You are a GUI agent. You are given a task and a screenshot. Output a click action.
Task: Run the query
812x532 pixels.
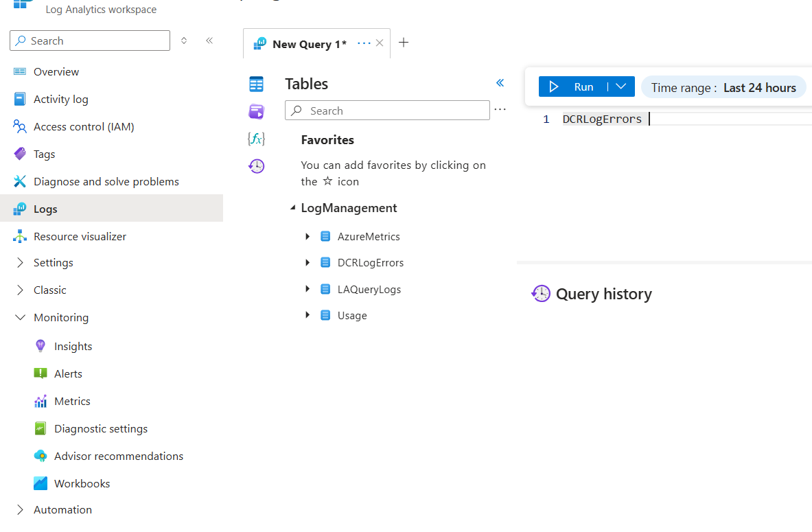(572, 86)
